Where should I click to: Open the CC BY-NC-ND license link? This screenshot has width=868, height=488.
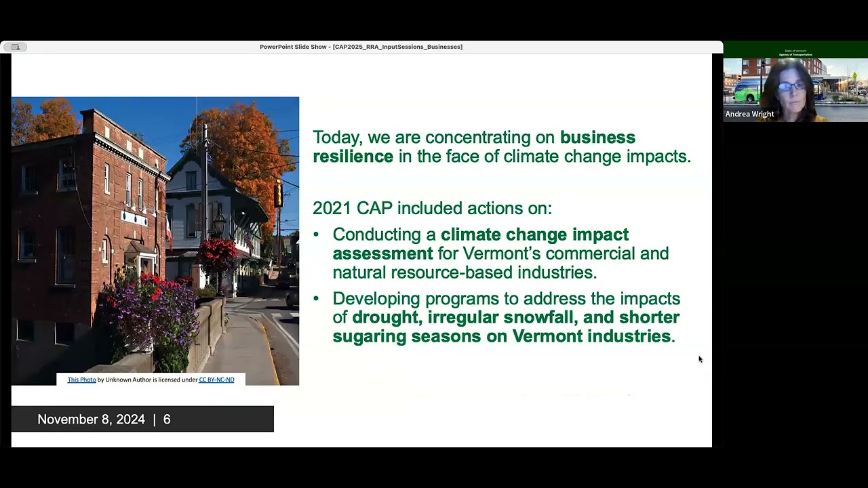coord(216,380)
